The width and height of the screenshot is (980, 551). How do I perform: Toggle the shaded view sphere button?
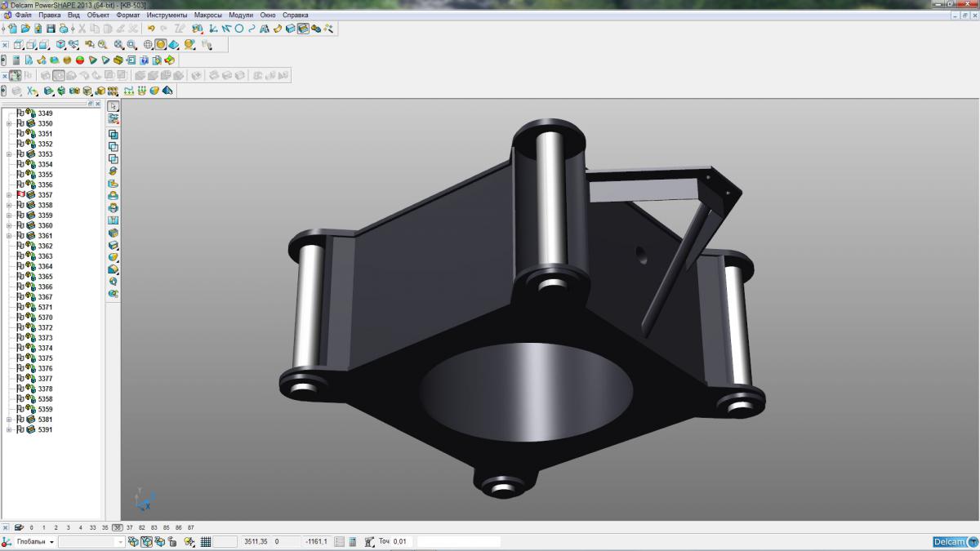(x=161, y=44)
